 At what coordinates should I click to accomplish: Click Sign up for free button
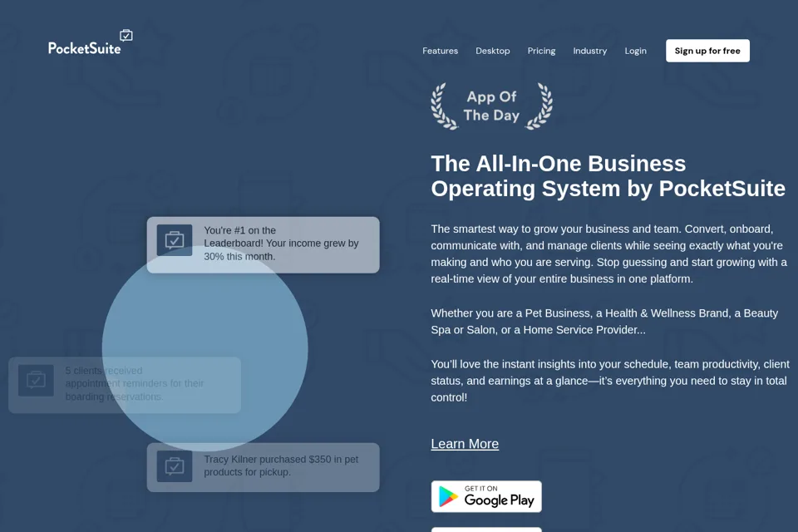click(x=707, y=51)
